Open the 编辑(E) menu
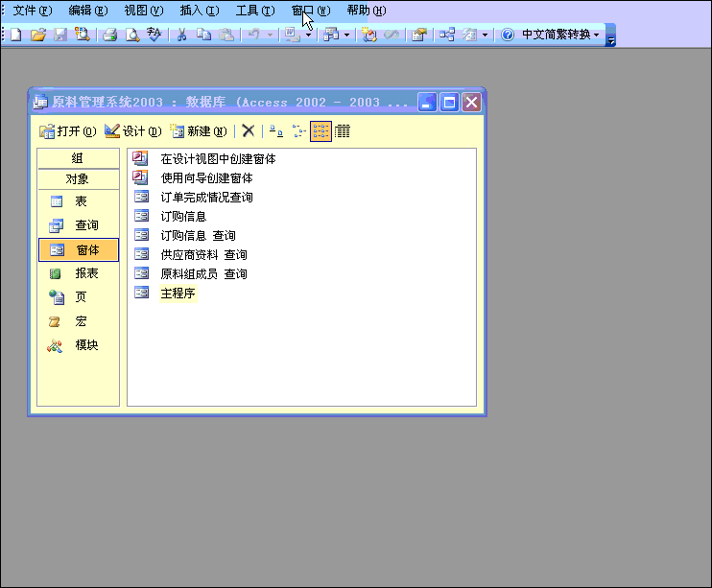The image size is (712, 588). 88,11
